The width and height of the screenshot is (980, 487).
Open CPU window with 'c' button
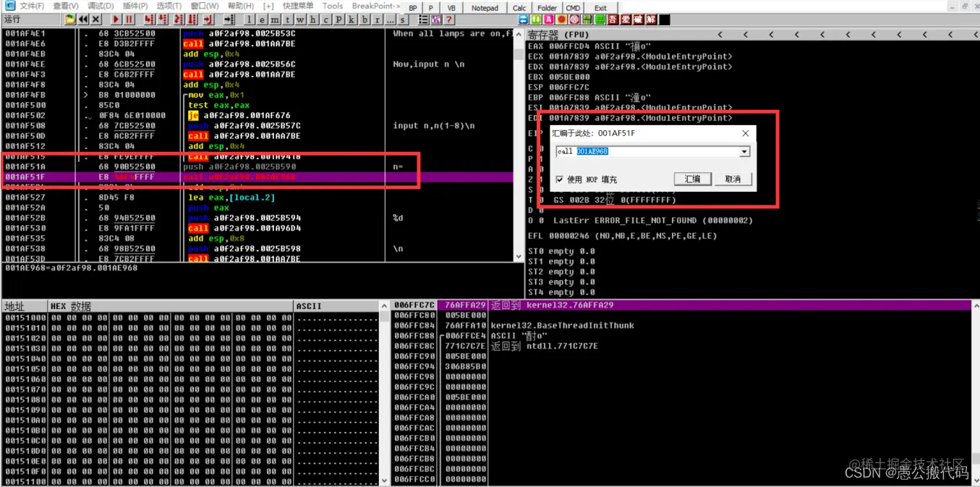coord(325,19)
